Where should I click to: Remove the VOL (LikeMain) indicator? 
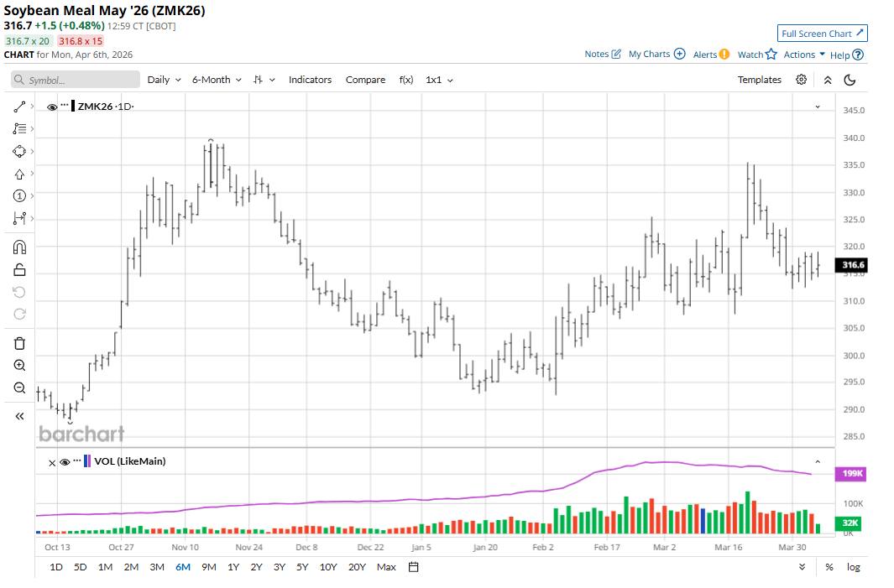52,463
